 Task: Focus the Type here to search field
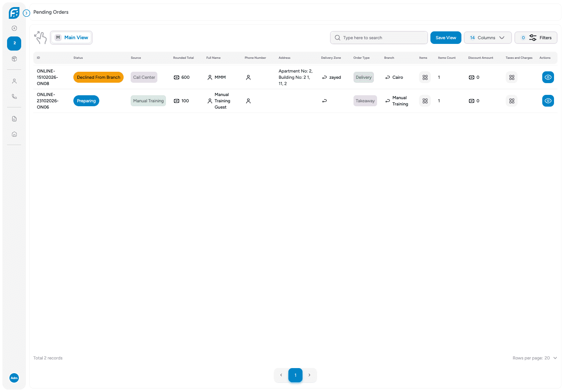tap(379, 38)
